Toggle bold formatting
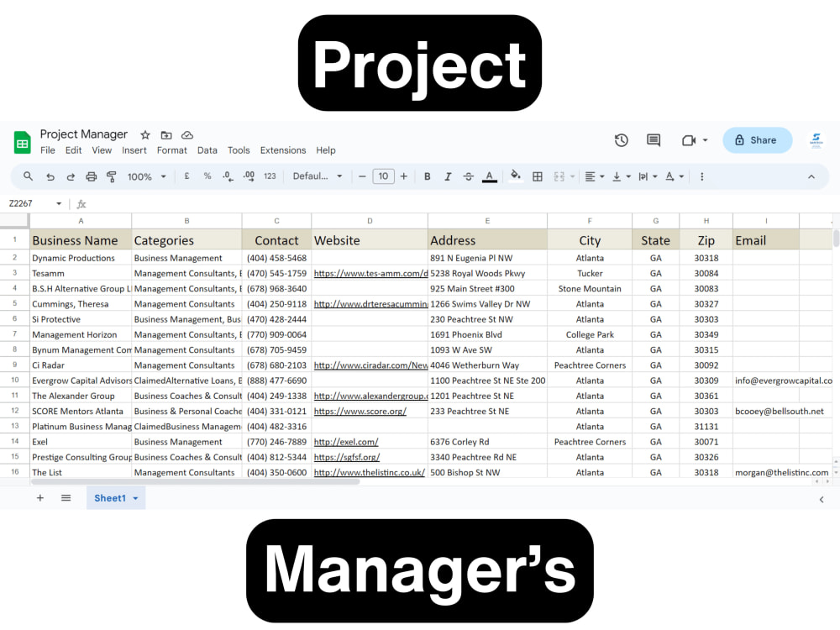 pos(427,176)
